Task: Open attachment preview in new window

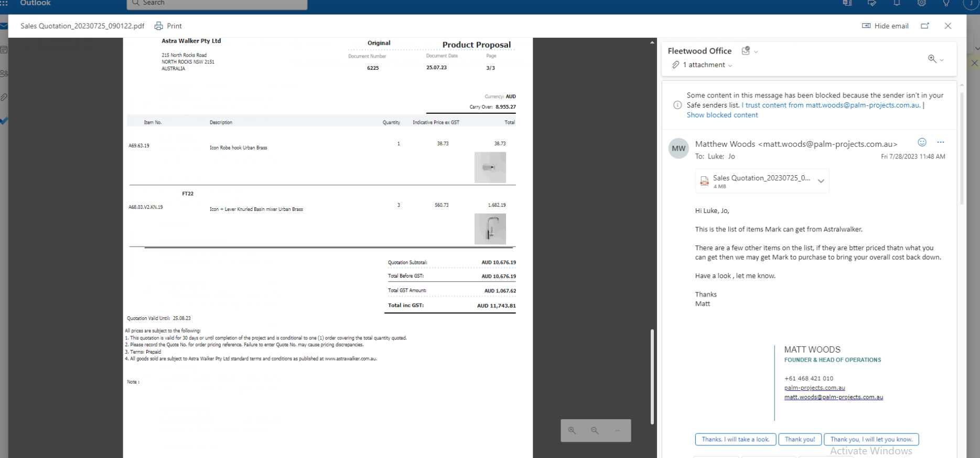Action: (x=925, y=26)
